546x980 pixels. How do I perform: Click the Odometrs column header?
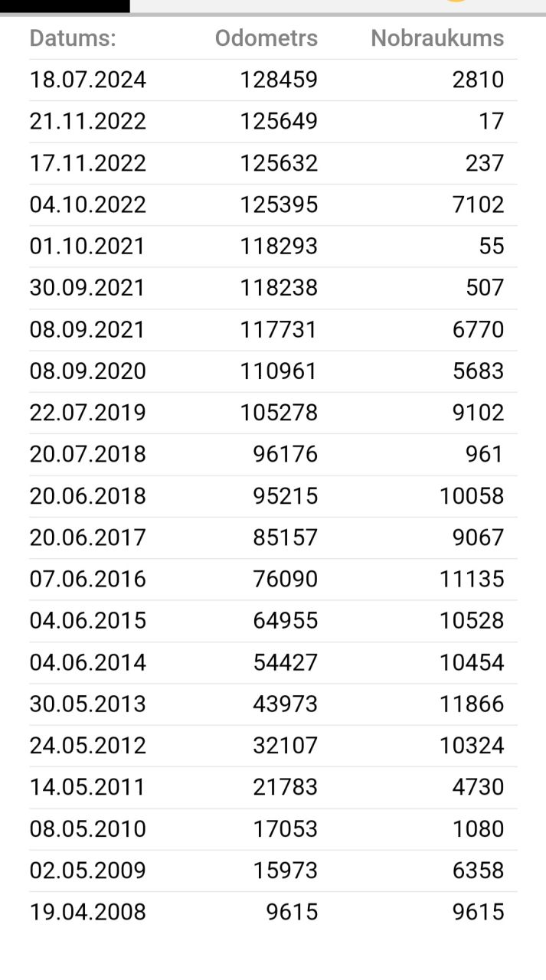click(266, 38)
